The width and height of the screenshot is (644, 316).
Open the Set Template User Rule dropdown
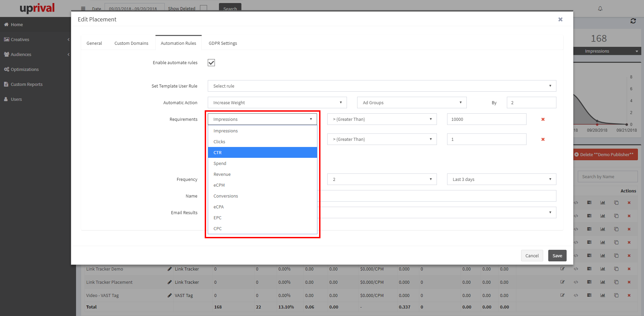click(382, 86)
